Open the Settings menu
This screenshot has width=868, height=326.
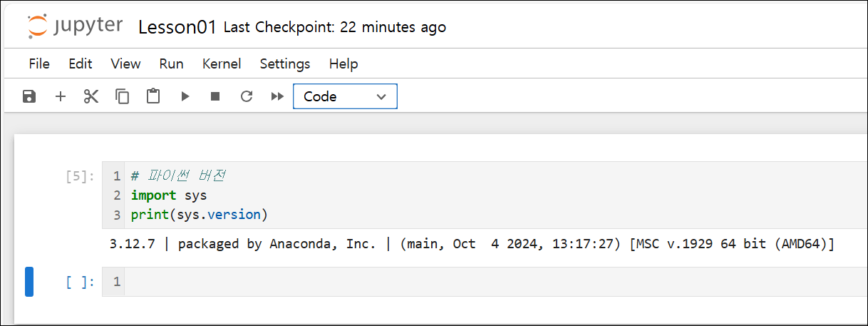tap(285, 63)
